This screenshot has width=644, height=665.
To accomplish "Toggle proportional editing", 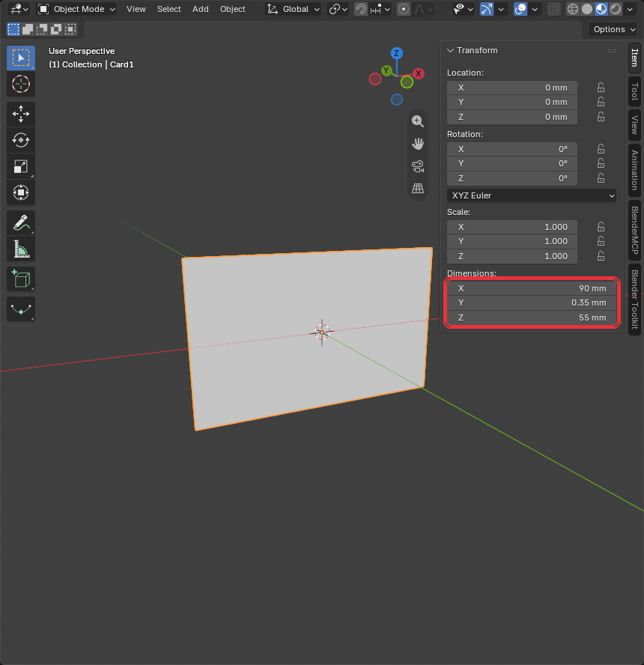I will click(x=404, y=9).
